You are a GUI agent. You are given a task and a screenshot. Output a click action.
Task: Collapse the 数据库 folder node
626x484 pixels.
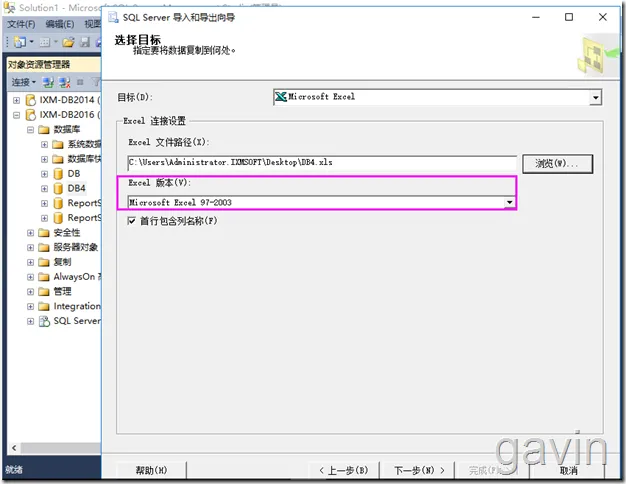[30, 130]
